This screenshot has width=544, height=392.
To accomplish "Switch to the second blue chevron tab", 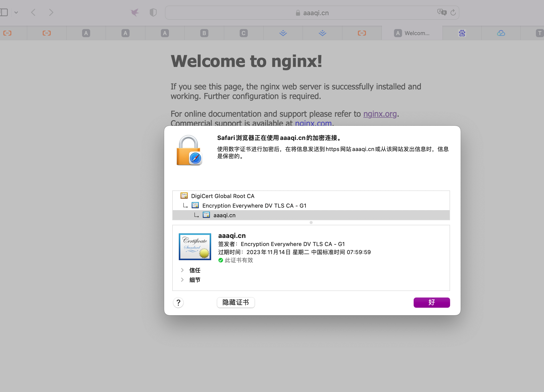I will (x=323, y=33).
